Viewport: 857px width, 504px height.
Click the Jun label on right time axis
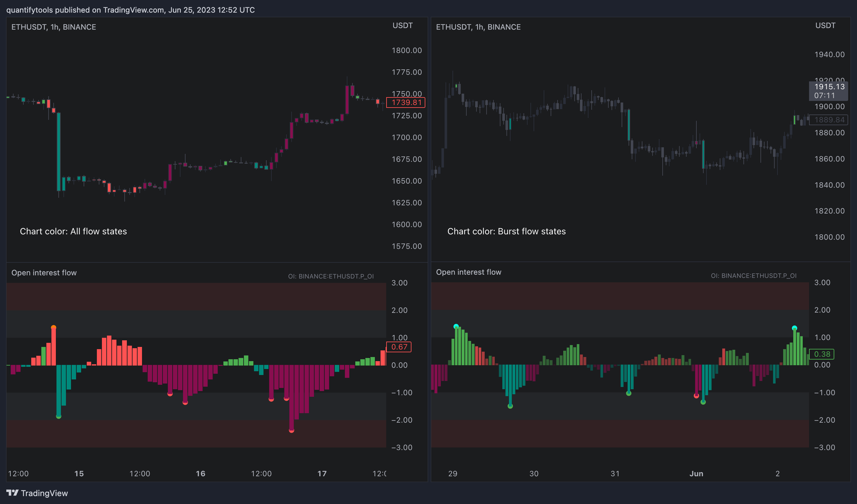(696, 473)
